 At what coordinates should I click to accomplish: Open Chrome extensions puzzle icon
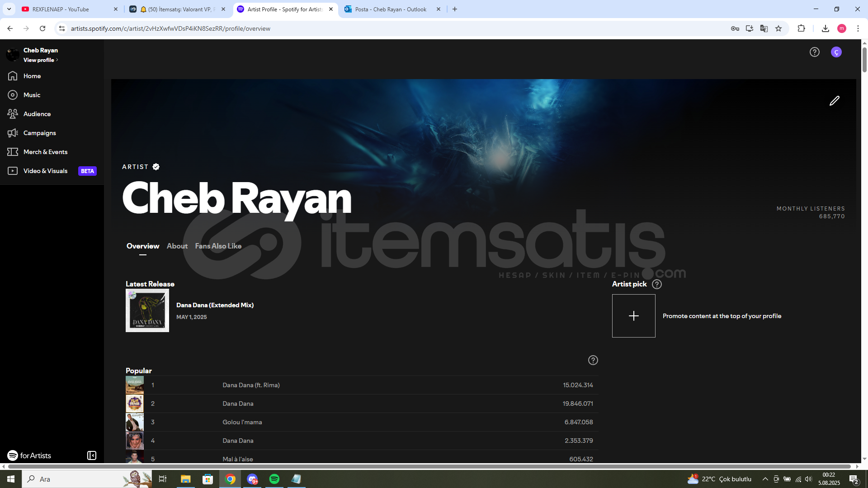801,28
